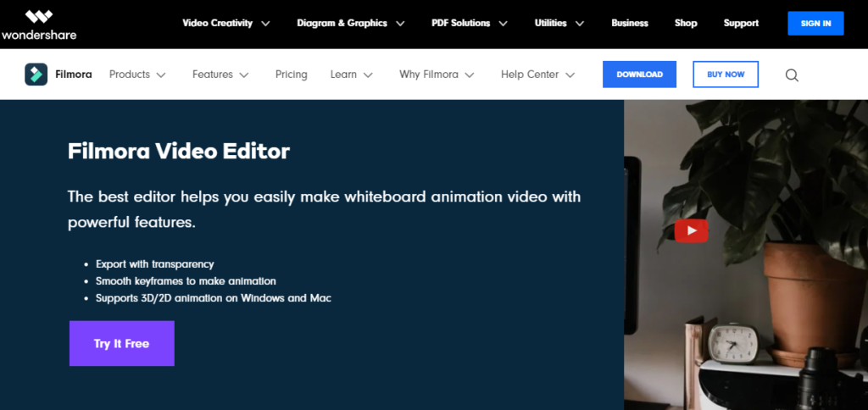Click the Filmora Video Editor heading
The width and height of the screenshot is (868, 410).
tap(178, 151)
